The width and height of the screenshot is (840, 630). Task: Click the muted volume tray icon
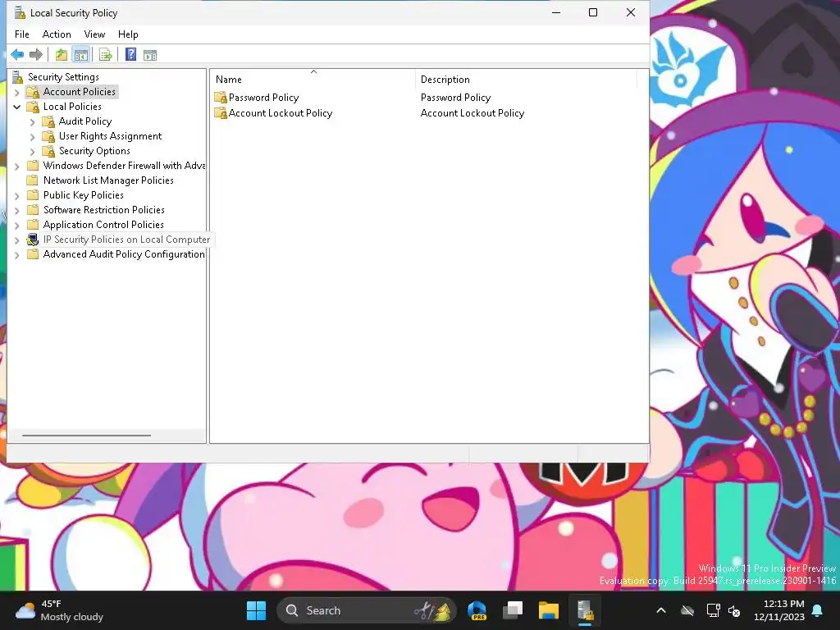click(x=734, y=610)
